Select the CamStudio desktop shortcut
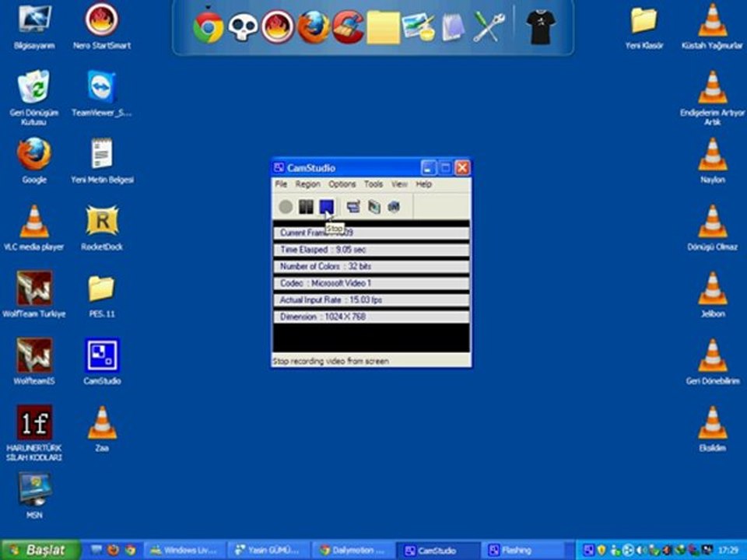Image resolution: width=747 pixels, height=560 pixels. [102, 362]
